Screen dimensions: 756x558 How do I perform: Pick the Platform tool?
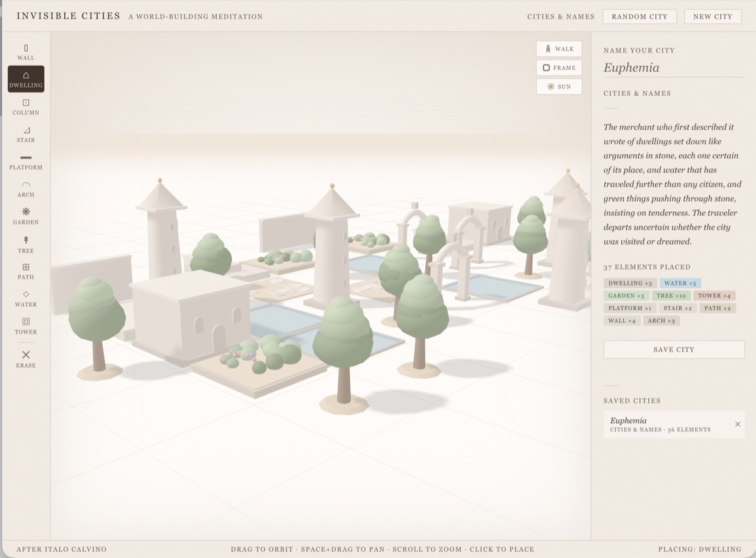click(26, 161)
